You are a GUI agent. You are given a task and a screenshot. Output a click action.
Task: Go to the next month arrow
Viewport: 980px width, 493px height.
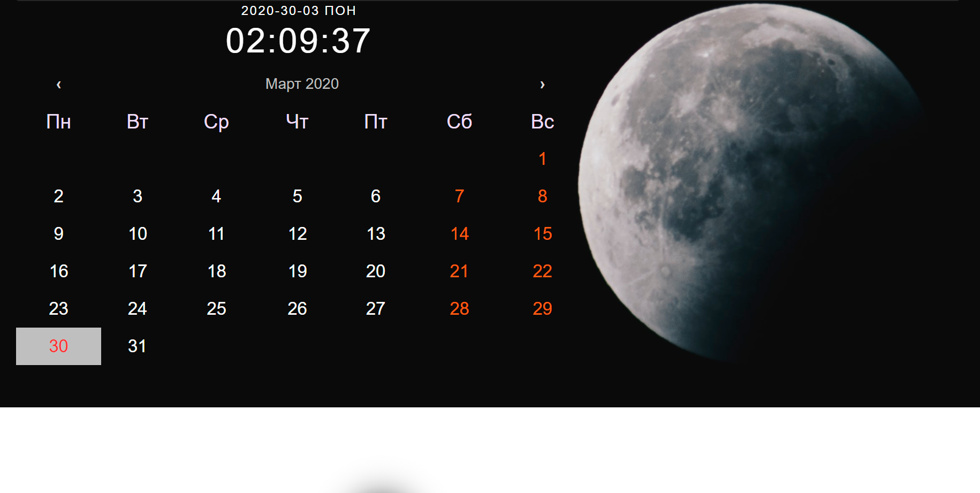(x=542, y=85)
